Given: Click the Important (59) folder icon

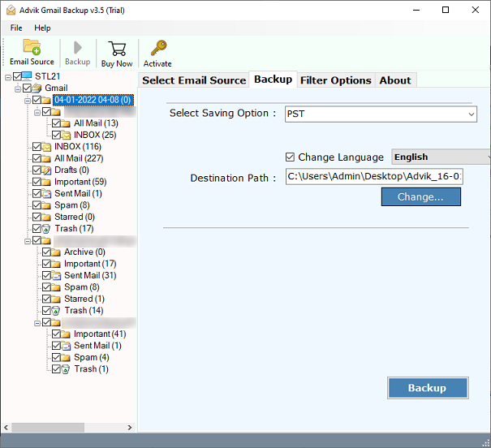Looking at the screenshot, I should click(x=46, y=182).
